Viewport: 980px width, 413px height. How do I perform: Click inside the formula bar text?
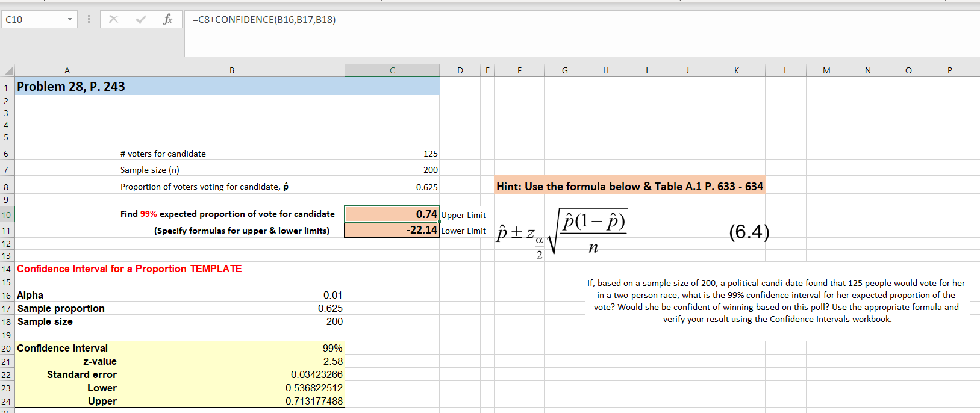264,20
